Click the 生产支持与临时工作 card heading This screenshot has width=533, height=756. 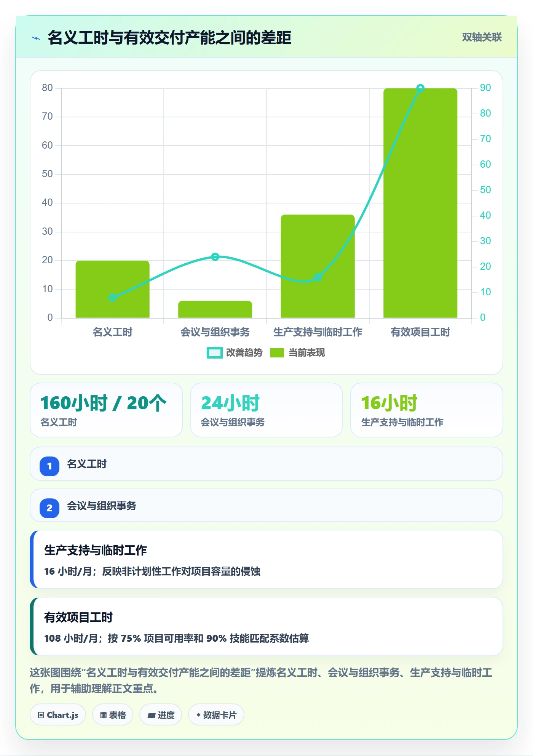pyautogui.click(x=96, y=550)
